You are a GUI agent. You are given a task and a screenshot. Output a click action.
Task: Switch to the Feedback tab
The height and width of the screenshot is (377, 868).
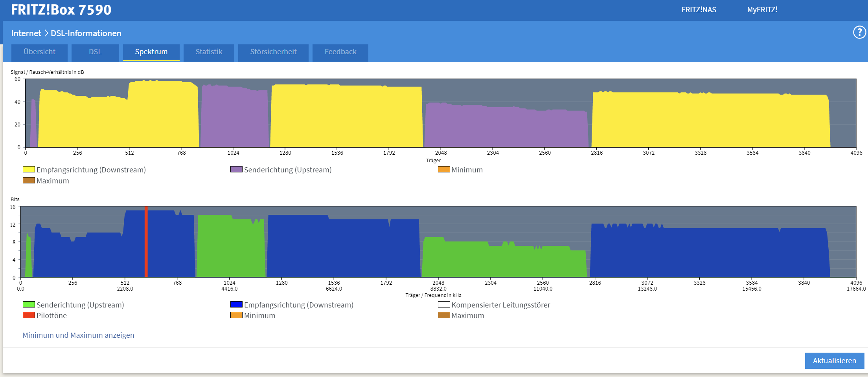click(340, 52)
